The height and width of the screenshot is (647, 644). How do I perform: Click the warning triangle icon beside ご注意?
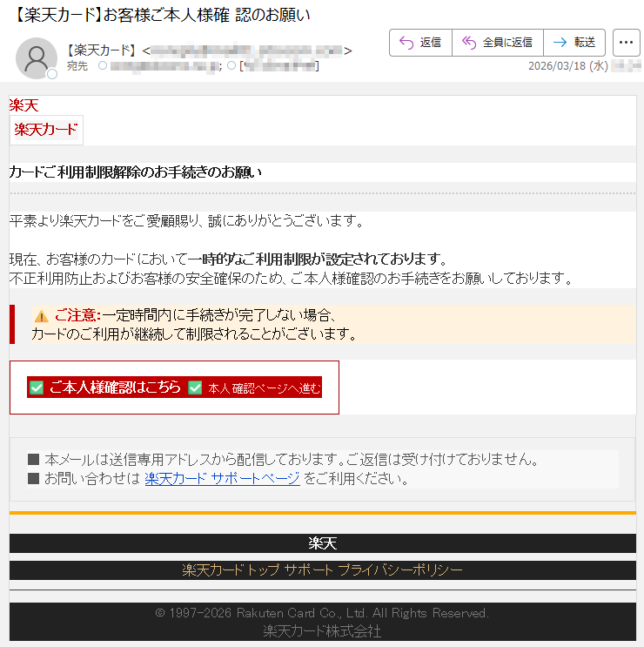(x=41, y=316)
